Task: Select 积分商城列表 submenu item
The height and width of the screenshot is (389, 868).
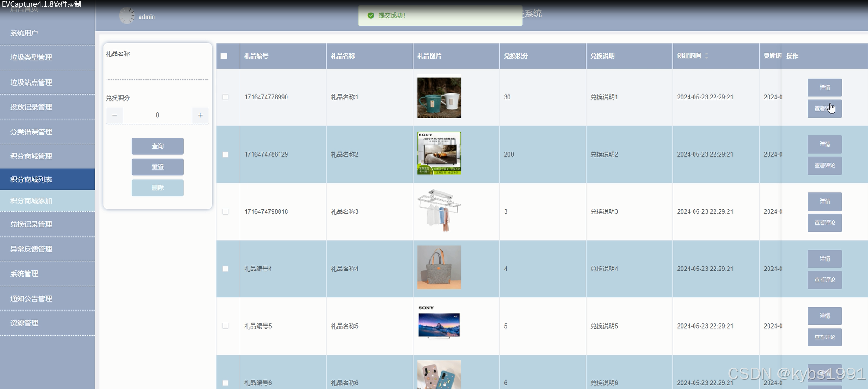Action: pos(47,179)
